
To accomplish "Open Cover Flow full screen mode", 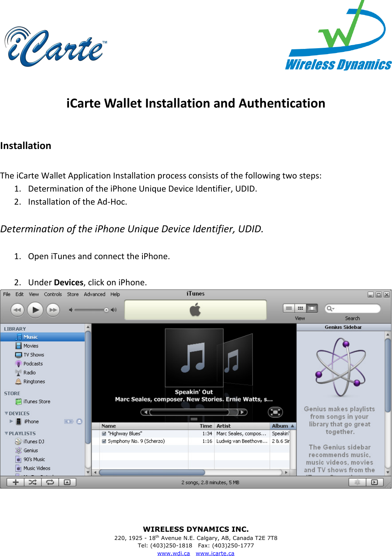I will coord(275,412).
